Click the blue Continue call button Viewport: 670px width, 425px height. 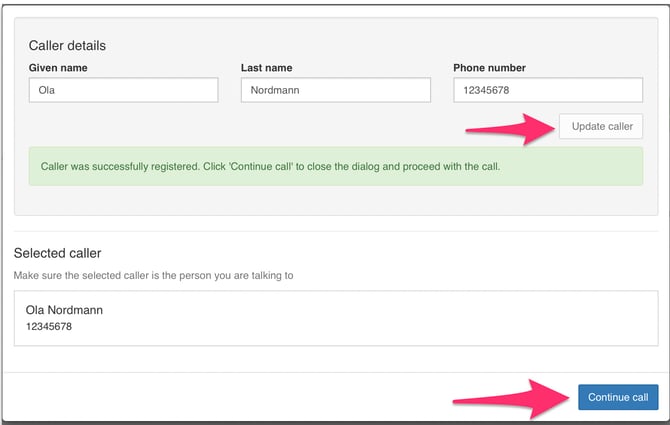pos(618,397)
